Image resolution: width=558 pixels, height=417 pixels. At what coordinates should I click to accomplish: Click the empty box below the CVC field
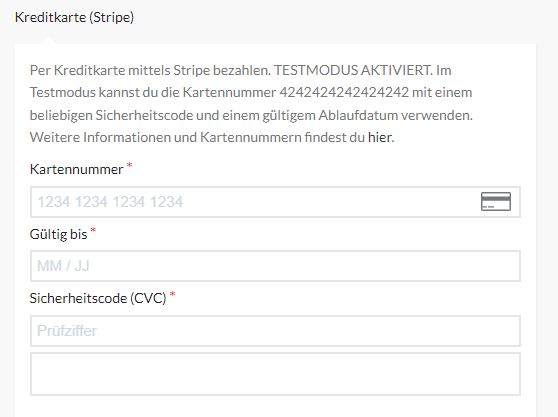(x=275, y=374)
